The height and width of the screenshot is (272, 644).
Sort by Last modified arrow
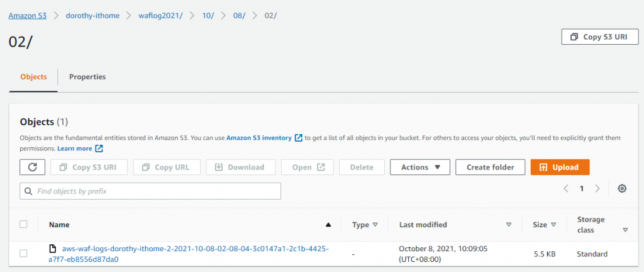509,225
